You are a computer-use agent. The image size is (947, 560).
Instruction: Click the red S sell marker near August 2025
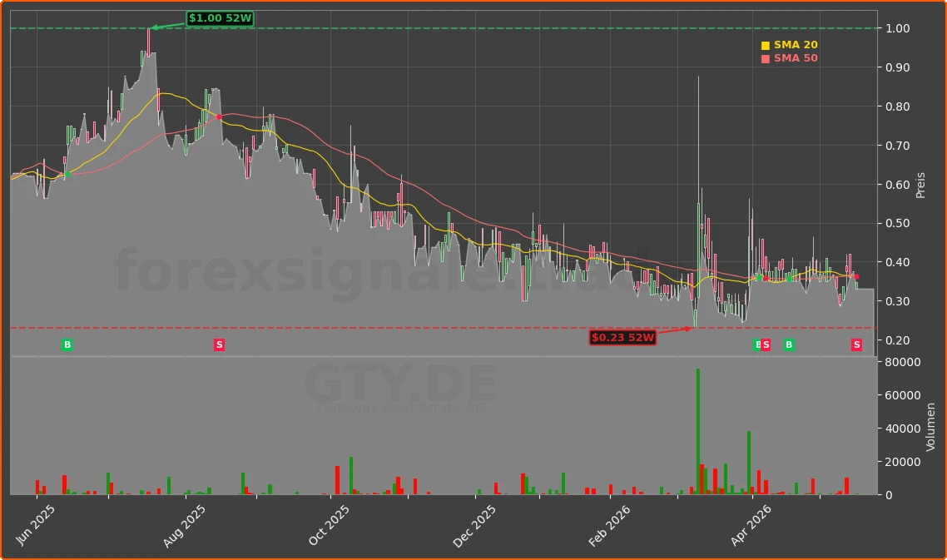(x=219, y=345)
